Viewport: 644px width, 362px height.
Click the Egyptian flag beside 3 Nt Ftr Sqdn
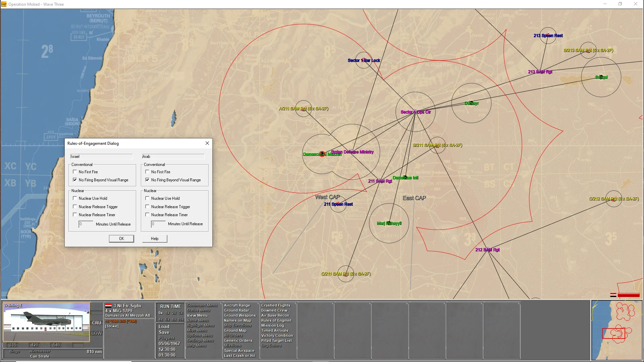point(108,306)
